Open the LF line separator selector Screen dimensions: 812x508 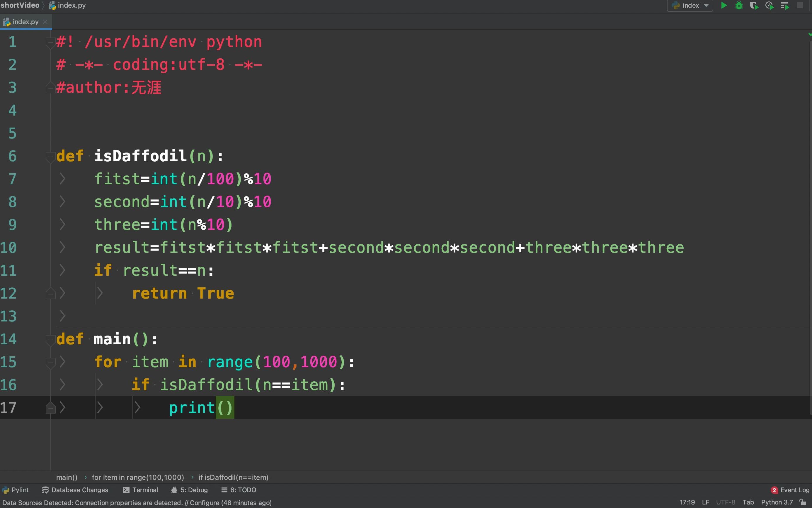[705, 502]
